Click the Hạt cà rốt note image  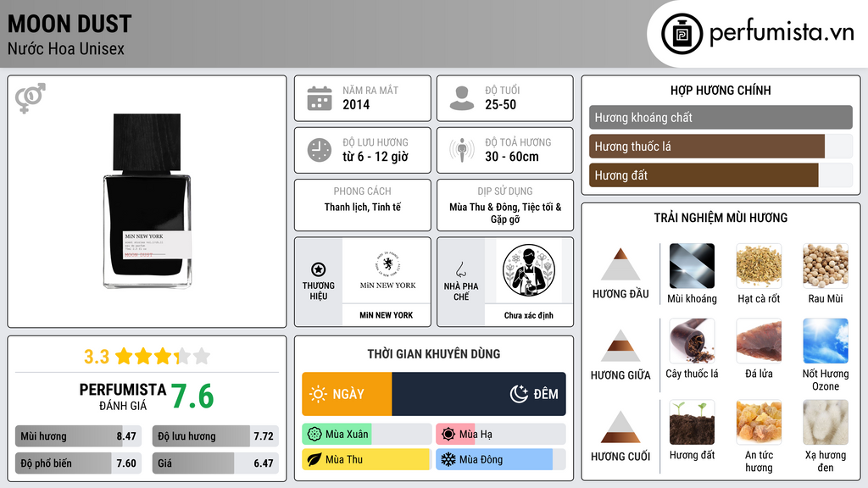click(x=759, y=266)
